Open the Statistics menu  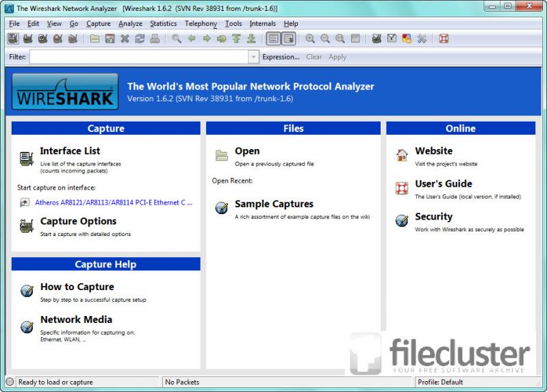click(163, 24)
